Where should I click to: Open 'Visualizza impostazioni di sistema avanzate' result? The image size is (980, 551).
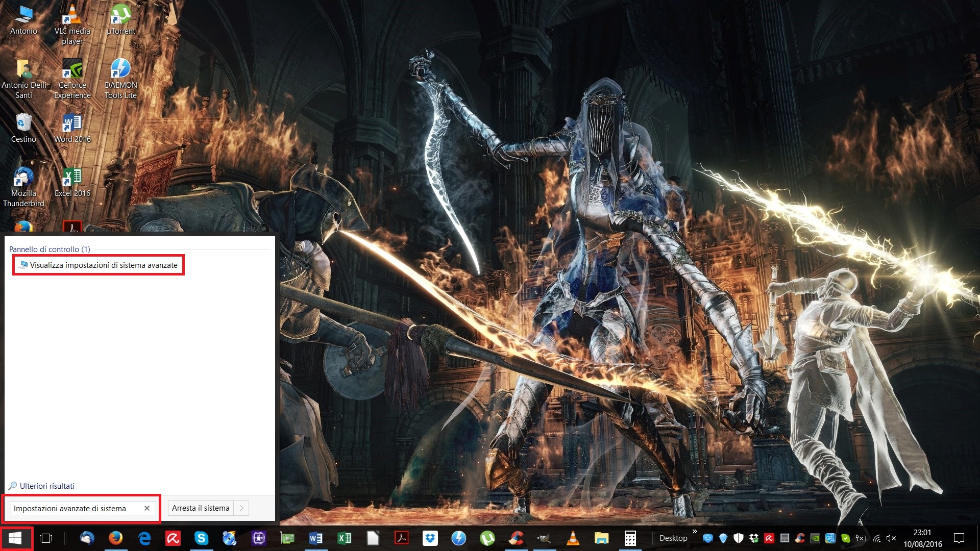coord(99,265)
